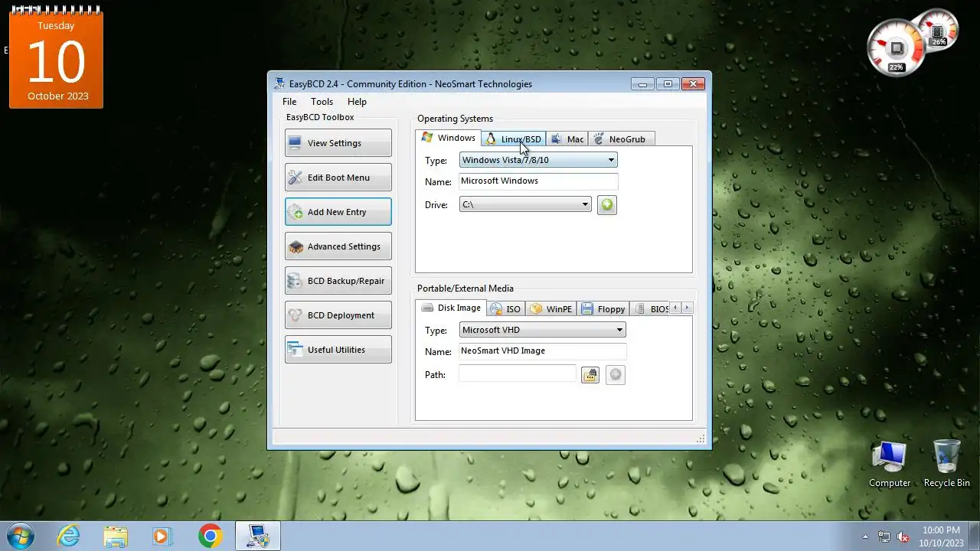The height and width of the screenshot is (551, 980).
Task: Click the EasyBCD title bar icon
Action: click(279, 84)
